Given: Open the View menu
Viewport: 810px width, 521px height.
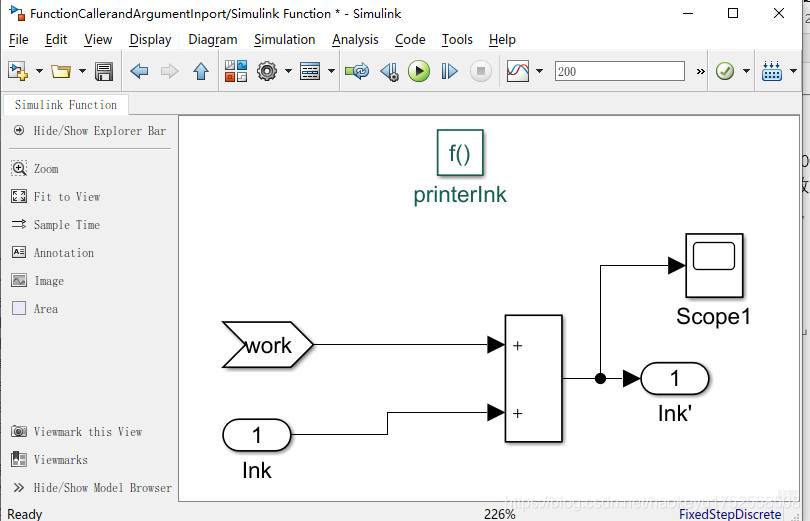Looking at the screenshot, I should [98, 40].
